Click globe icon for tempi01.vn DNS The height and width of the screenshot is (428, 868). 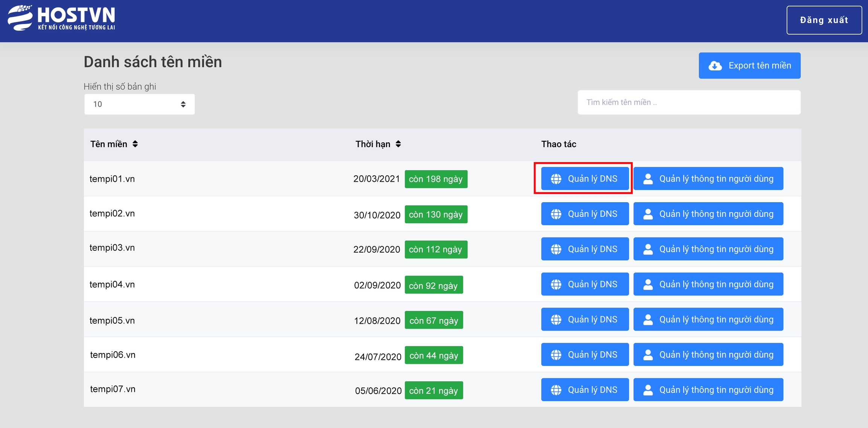(x=556, y=179)
